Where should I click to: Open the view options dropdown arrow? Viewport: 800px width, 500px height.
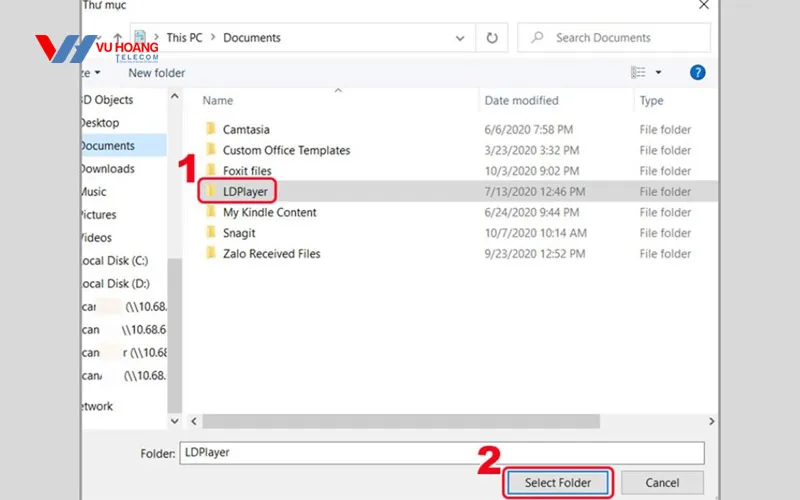(658, 72)
